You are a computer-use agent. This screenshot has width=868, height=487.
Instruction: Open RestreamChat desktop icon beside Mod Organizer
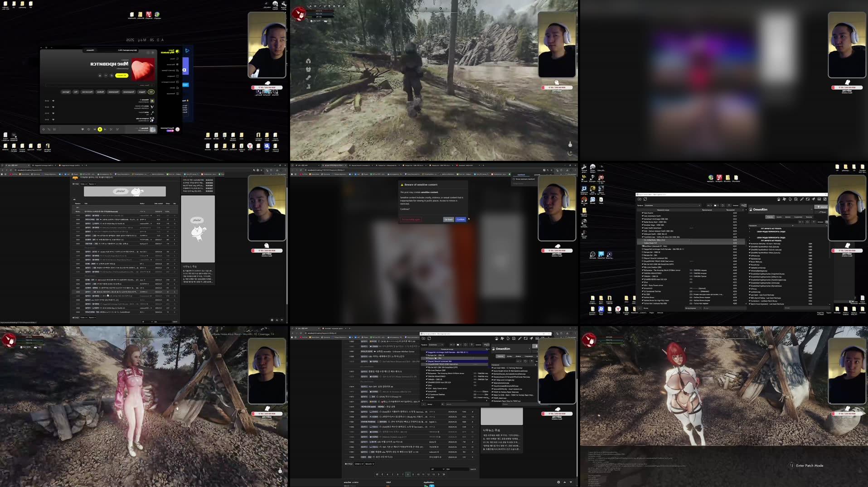coord(601,255)
